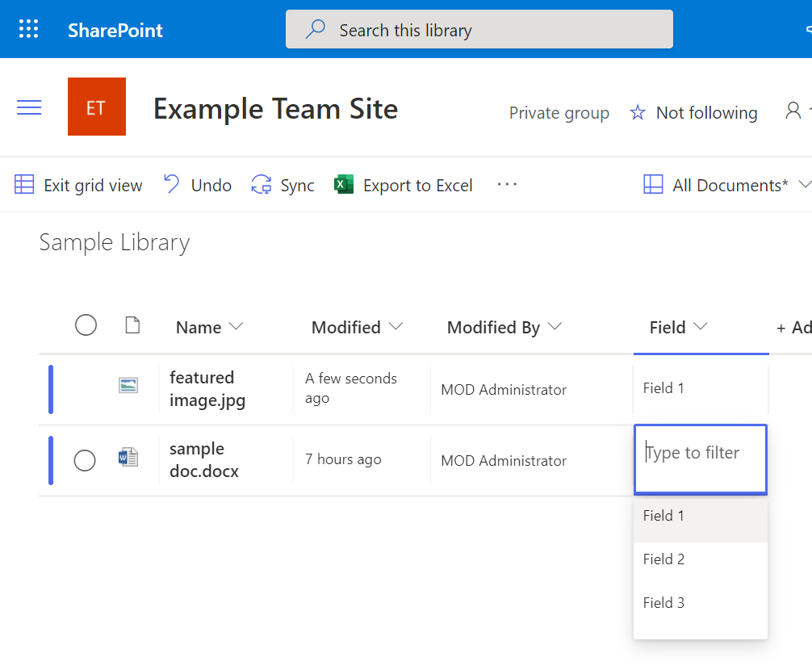Click the Type to filter input
812x670 pixels.
coord(700,459)
